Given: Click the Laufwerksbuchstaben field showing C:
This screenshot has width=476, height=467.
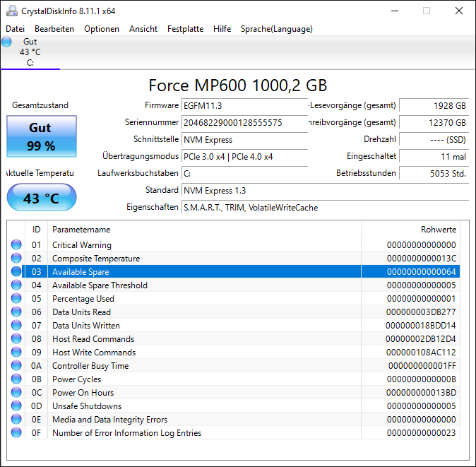Looking at the screenshot, I should pyautogui.click(x=244, y=174).
